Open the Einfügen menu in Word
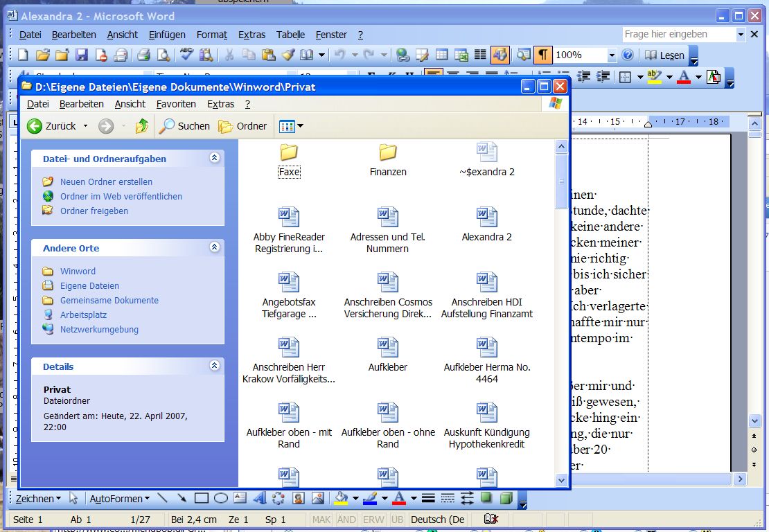This screenshot has height=532, width=769. 167,35
